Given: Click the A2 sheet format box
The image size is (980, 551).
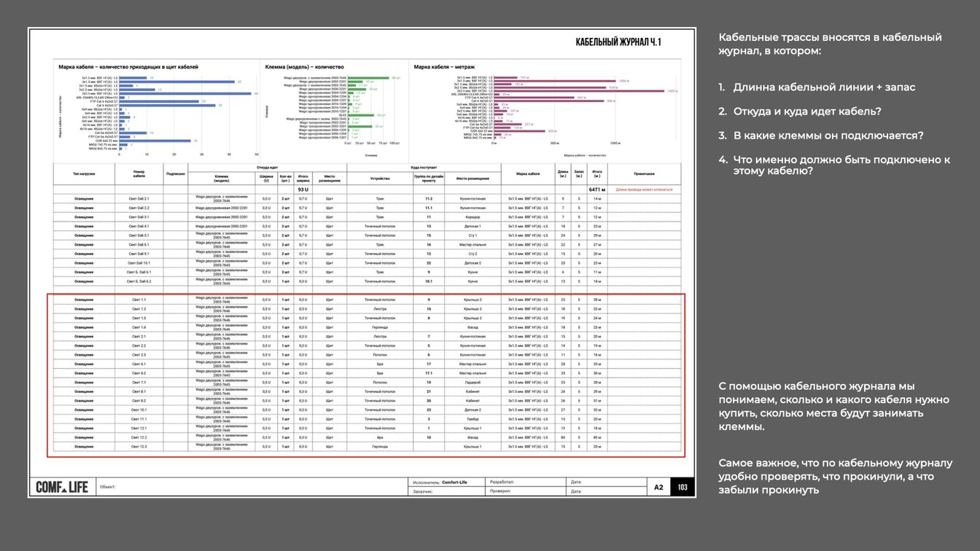Looking at the screenshot, I should [x=658, y=487].
